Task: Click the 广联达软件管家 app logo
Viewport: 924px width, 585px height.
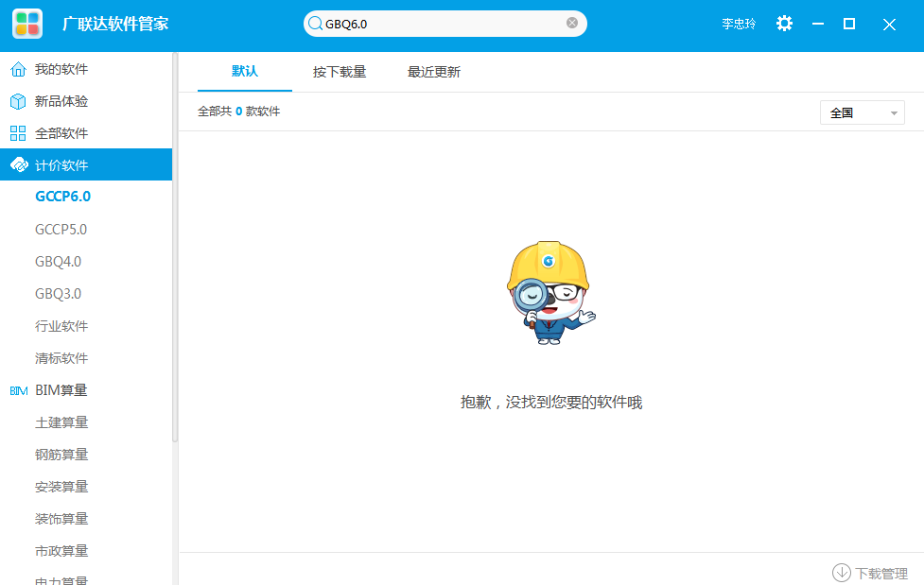Action: click(x=27, y=24)
